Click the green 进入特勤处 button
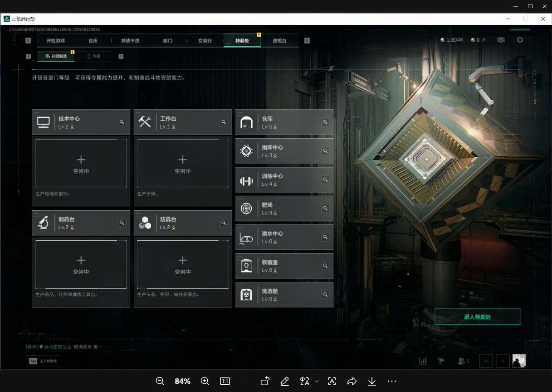The width and height of the screenshot is (552, 392). (x=478, y=317)
